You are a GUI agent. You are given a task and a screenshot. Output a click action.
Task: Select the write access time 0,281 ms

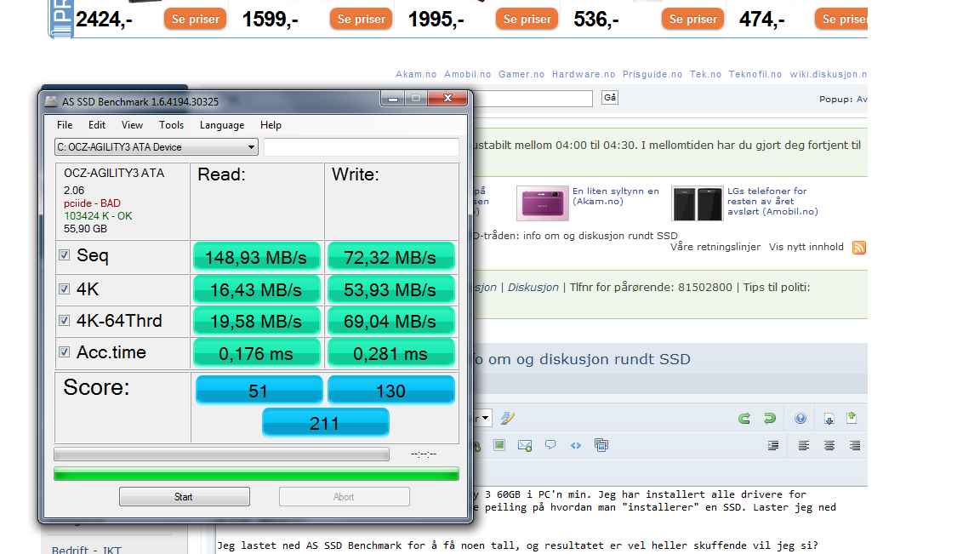point(390,353)
